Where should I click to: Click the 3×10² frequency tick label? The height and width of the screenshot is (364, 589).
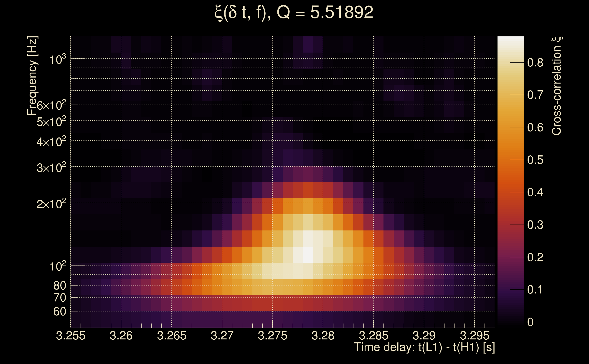pyautogui.click(x=51, y=168)
